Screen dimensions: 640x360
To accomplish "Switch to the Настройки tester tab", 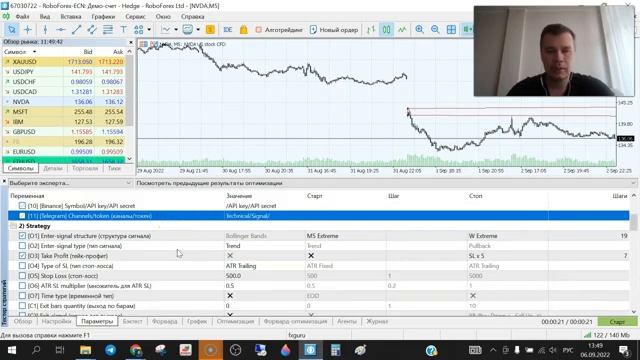I will point(56,322).
